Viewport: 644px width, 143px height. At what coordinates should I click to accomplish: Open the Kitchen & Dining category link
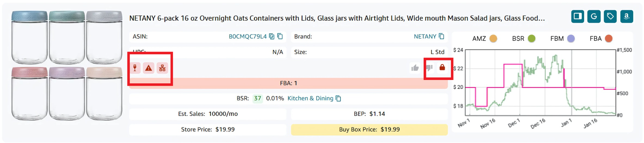(310, 99)
